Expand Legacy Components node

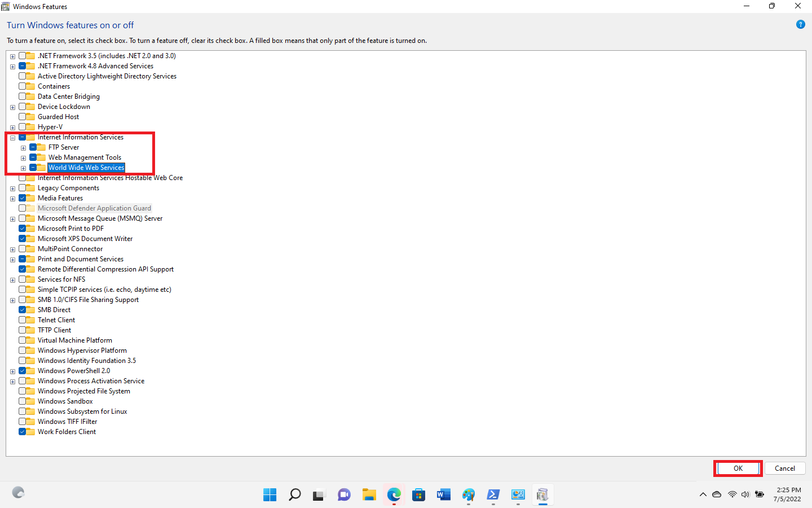12,189
